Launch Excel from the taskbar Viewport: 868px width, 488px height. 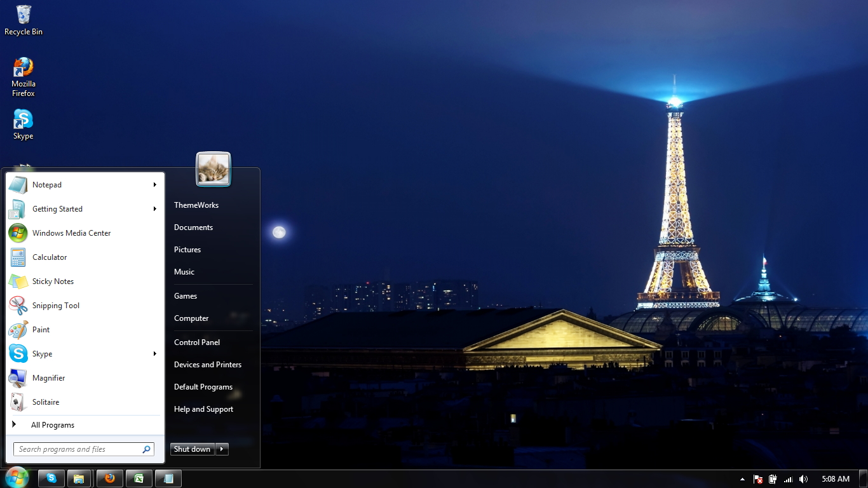pos(139,478)
